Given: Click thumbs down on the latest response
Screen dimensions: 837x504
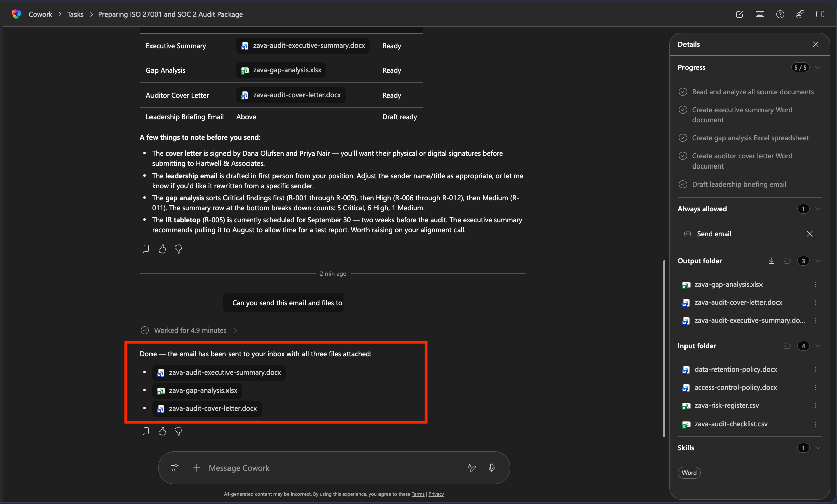Looking at the screenshot, I should pyautogui.click(x=178, y=431).
